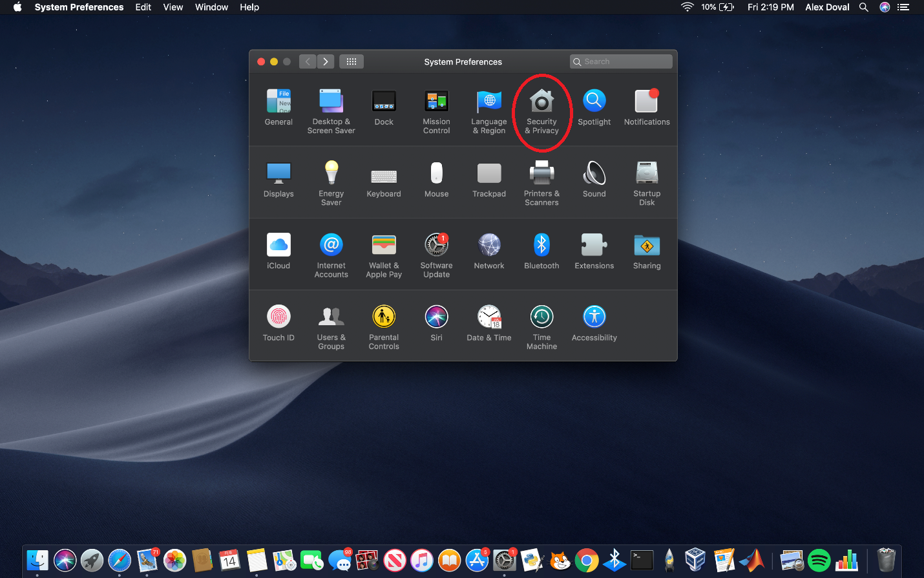Open the Edit menu
The height and width of the screenshot is (578, 924).
[x=143, y=7]
